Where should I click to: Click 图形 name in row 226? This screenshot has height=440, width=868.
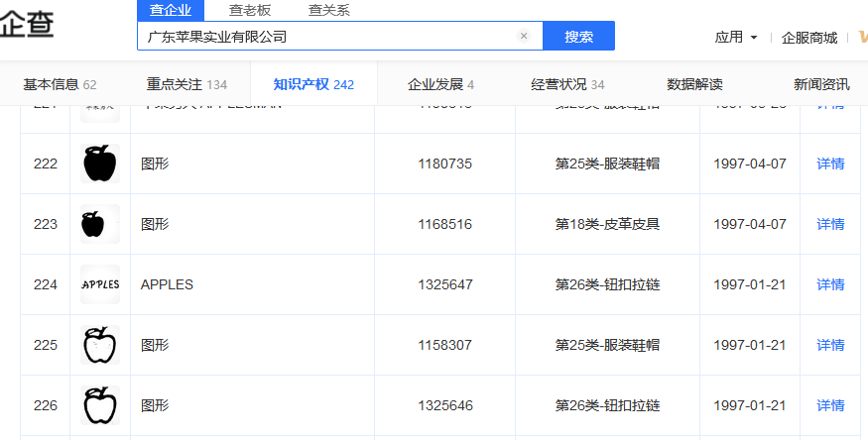click(155, 405)
